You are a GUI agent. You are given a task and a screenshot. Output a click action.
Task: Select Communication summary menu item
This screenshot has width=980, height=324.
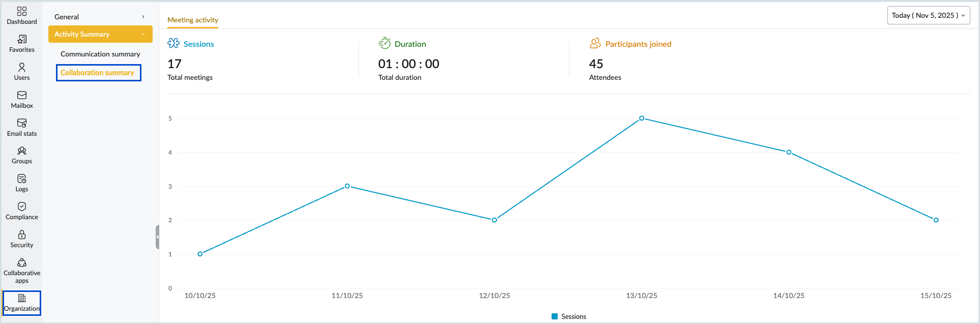(x=100, y=54)
